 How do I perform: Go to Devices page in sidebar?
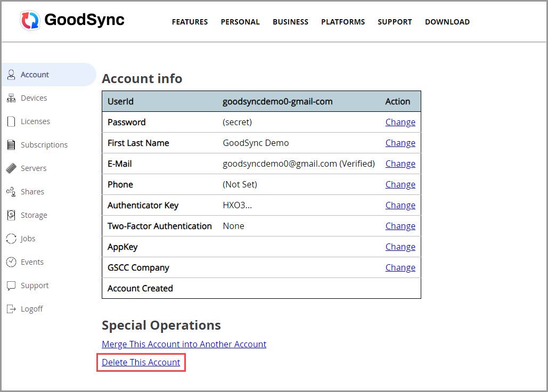pyautogui.click(x=34, y=98)
